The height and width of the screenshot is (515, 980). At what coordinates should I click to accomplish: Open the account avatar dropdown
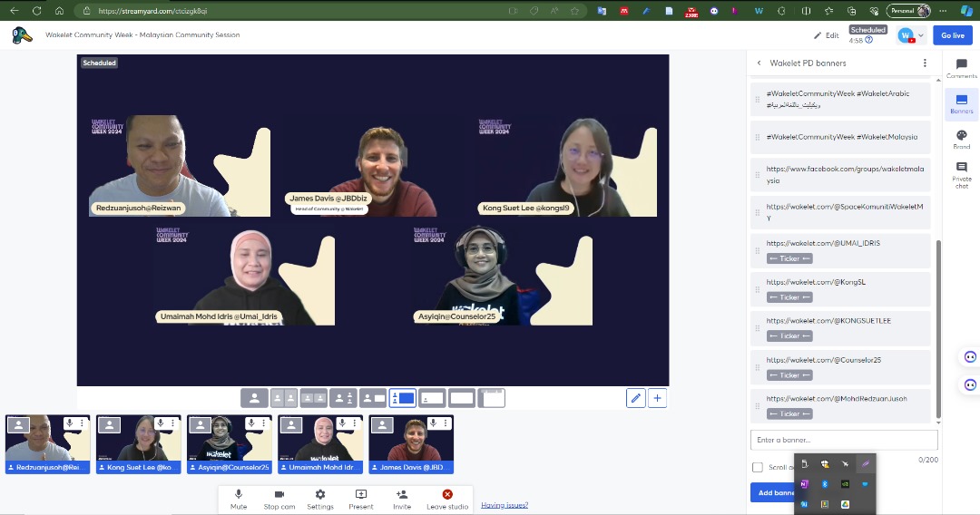click(x=911, y=35)
